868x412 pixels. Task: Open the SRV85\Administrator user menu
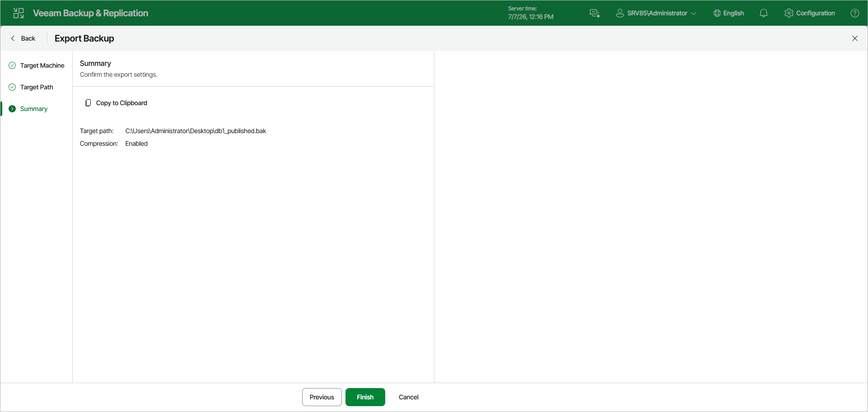(x=656, y=13)
